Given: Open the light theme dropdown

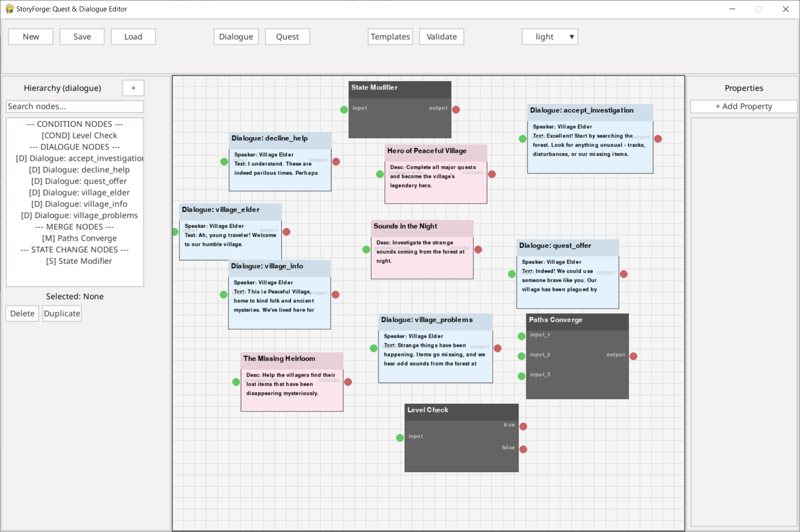Looking at the screenshot, I should 550,37.
